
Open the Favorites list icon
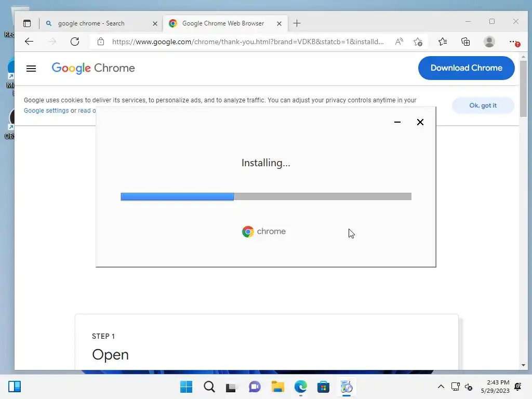(443, 42)
